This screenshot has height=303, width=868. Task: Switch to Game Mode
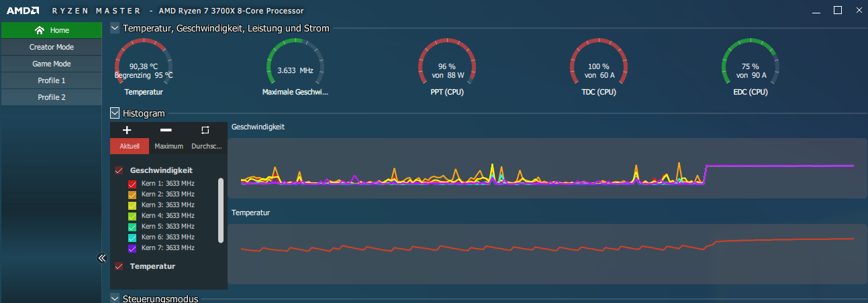pos(52,64)
